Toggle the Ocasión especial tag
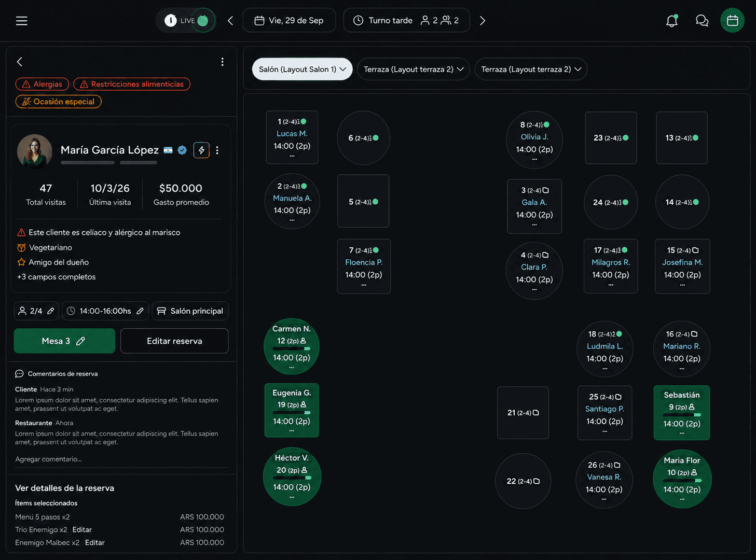 pos(59,102)
